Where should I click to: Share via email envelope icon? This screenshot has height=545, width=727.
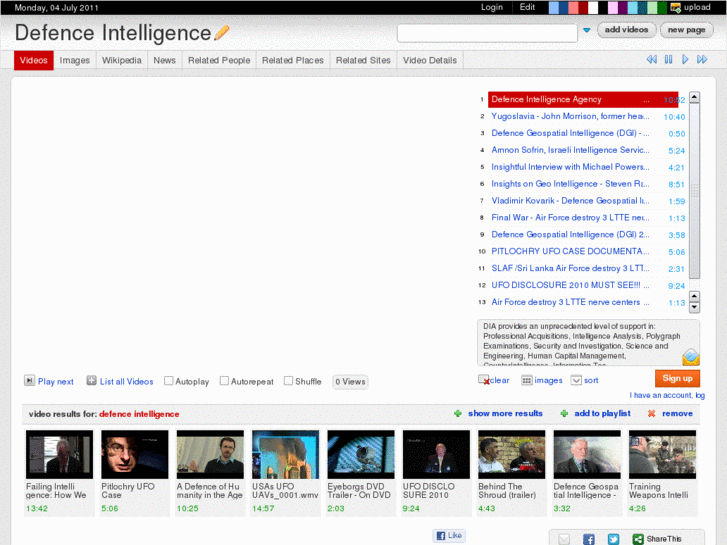click(x=564, y=539)
